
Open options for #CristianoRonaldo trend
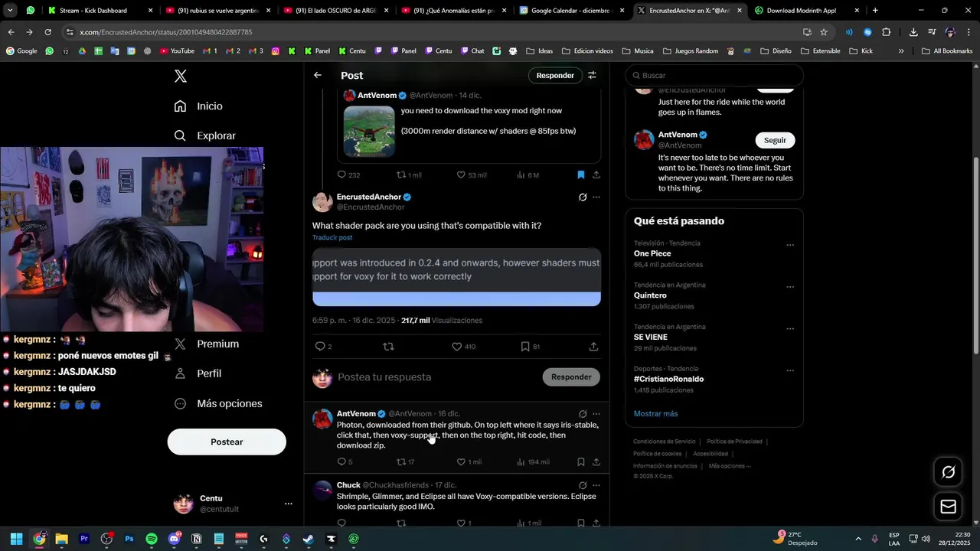click(x=790, y=371)
